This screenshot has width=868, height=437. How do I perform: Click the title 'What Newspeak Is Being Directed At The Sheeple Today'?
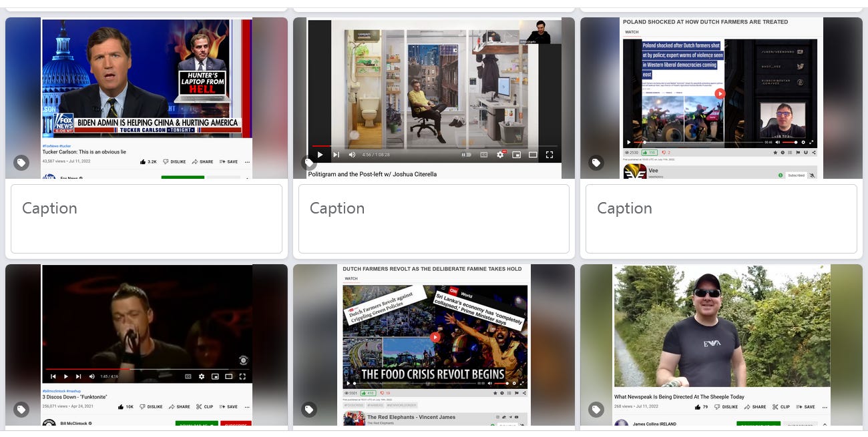679,397
